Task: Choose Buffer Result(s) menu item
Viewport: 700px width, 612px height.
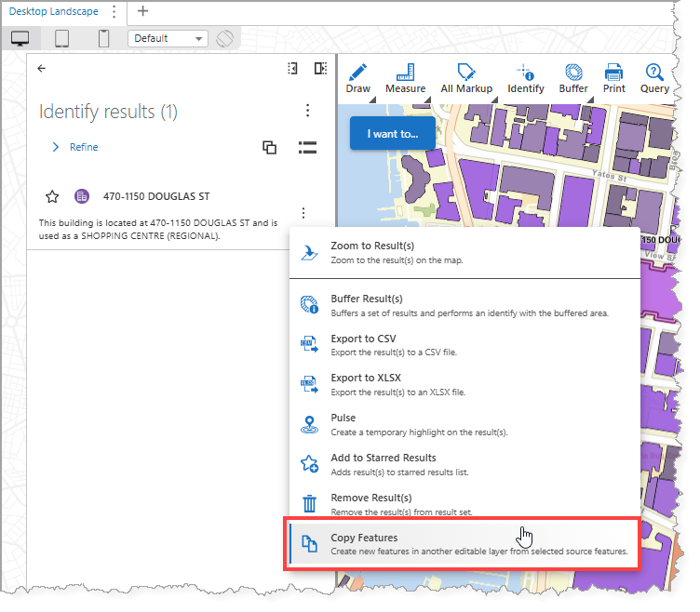Action: [x=464, y=306]
